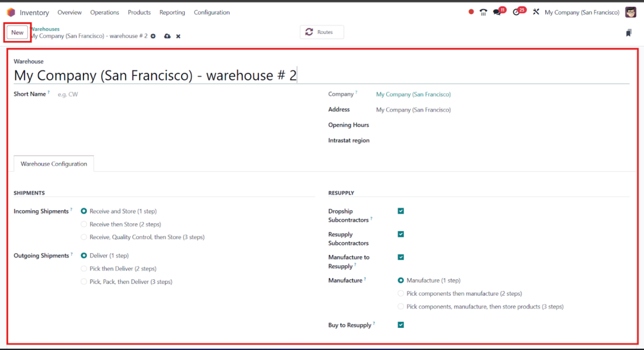The height and width of the screenshot is (350, 644).
Task: Open the Products menu
Action: 139,13
